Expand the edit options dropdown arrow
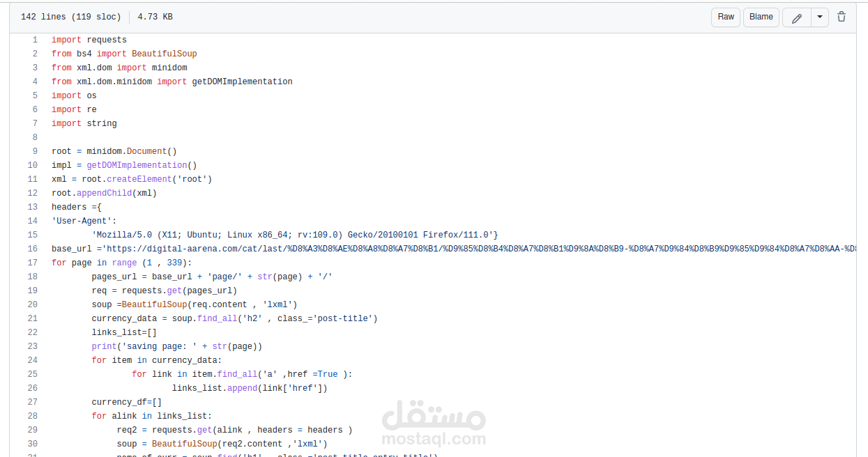The image size is (868, 457). tap(820, 17)
